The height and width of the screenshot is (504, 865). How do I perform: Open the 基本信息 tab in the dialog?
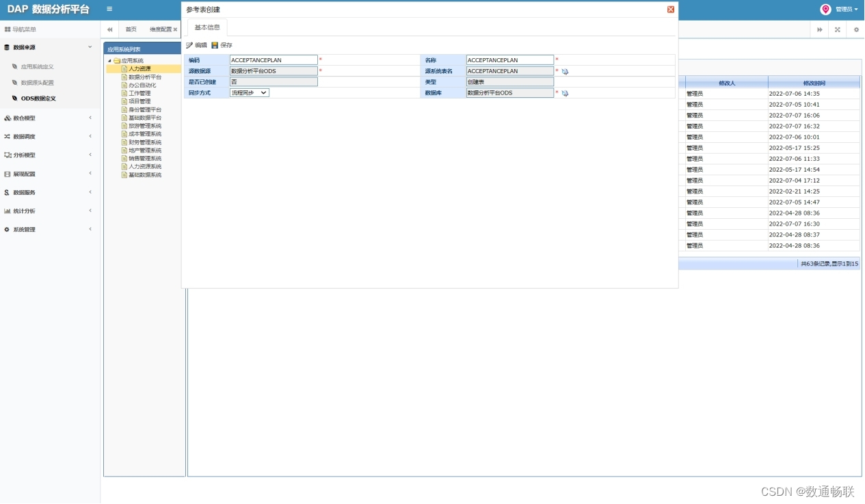pos(207,27)
